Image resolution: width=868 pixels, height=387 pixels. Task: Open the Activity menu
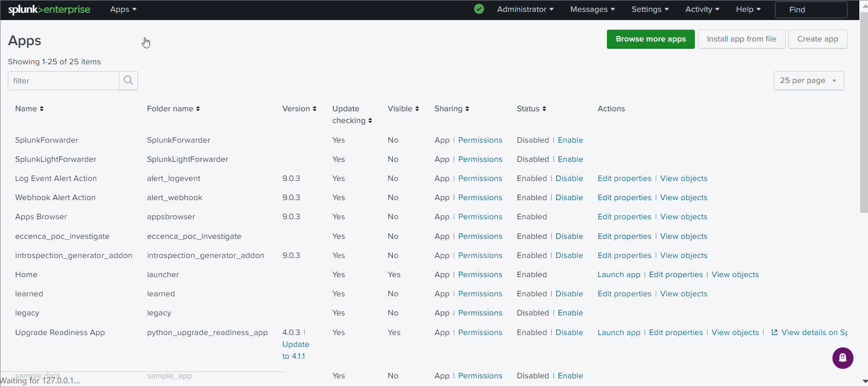coord(702,10)
